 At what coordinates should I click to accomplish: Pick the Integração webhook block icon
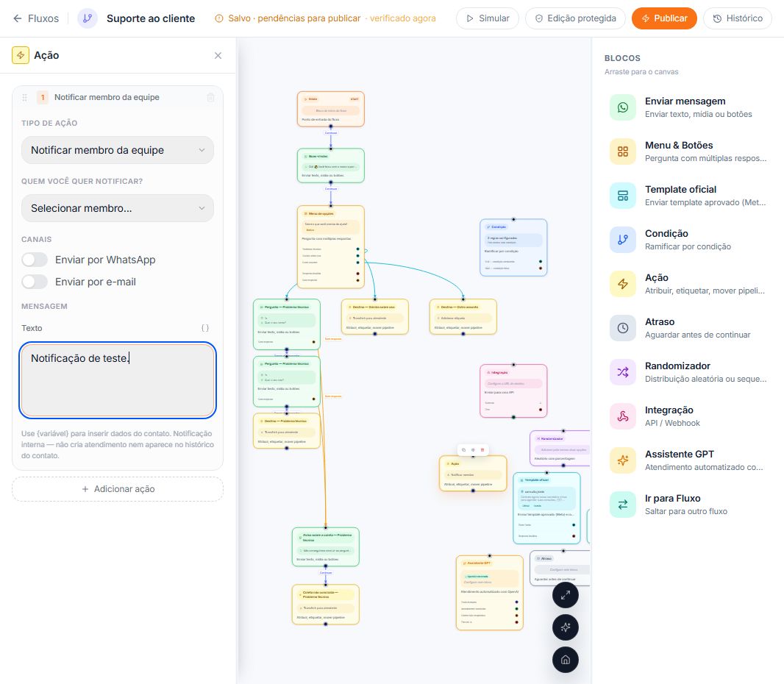pyautogui.click(x=623, y=416)
